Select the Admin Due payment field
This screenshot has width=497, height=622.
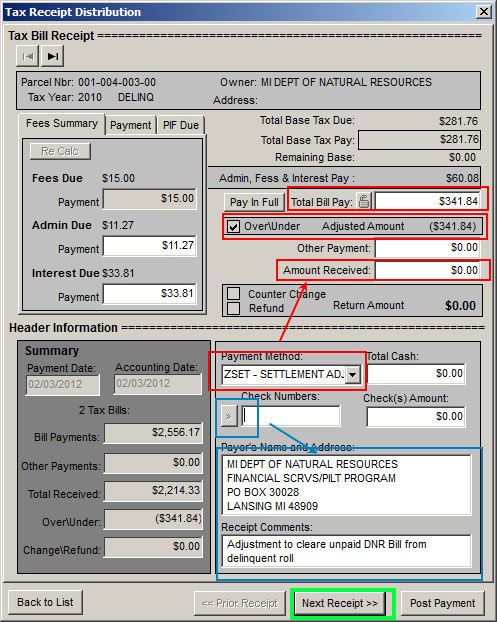point(150,246)
